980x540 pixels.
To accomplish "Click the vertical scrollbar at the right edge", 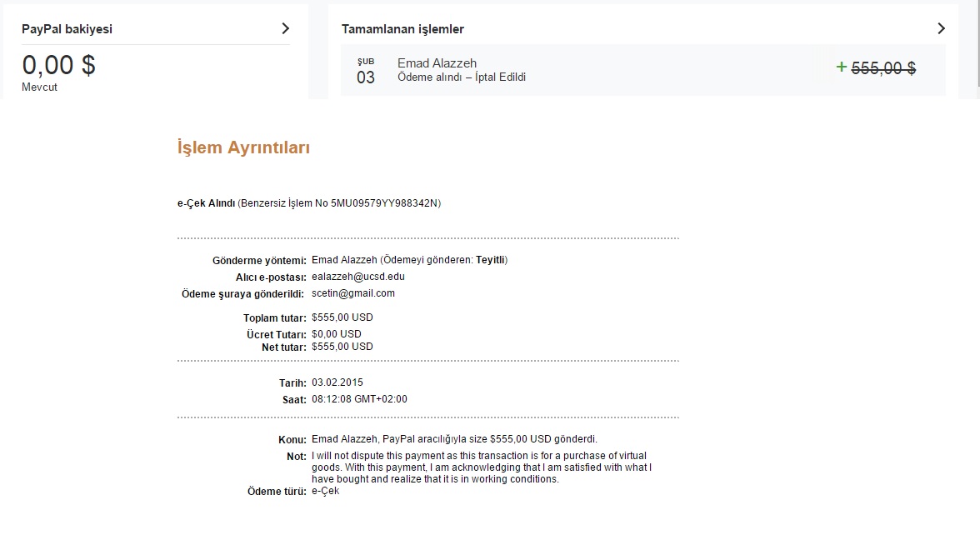I will (977, 43).
